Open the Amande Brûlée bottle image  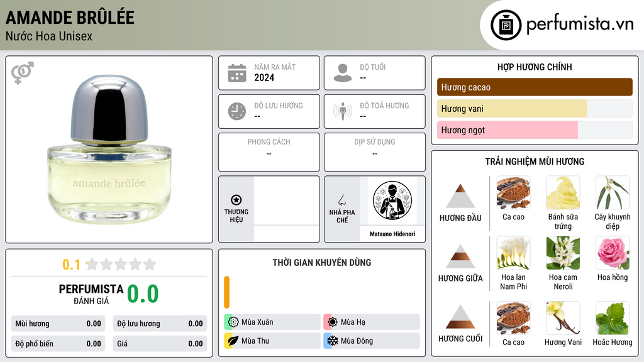[x=109, y=150]
